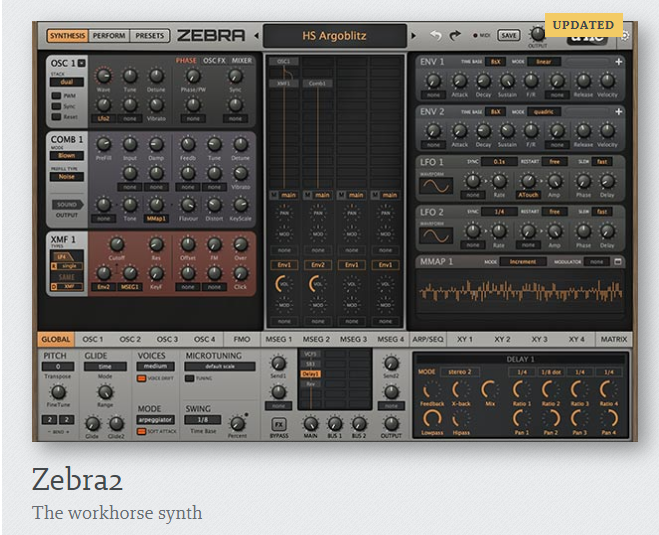Toggle the OSC 1 Sync switch
The height and width of the screenshot is (535, 659).
(56, 106)
